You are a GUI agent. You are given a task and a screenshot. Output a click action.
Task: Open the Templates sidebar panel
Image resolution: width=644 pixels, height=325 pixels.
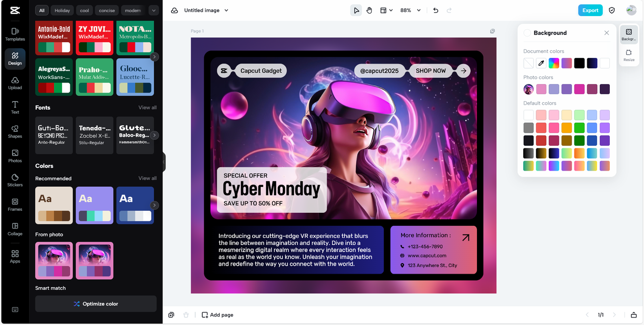[x=15, y=34]
